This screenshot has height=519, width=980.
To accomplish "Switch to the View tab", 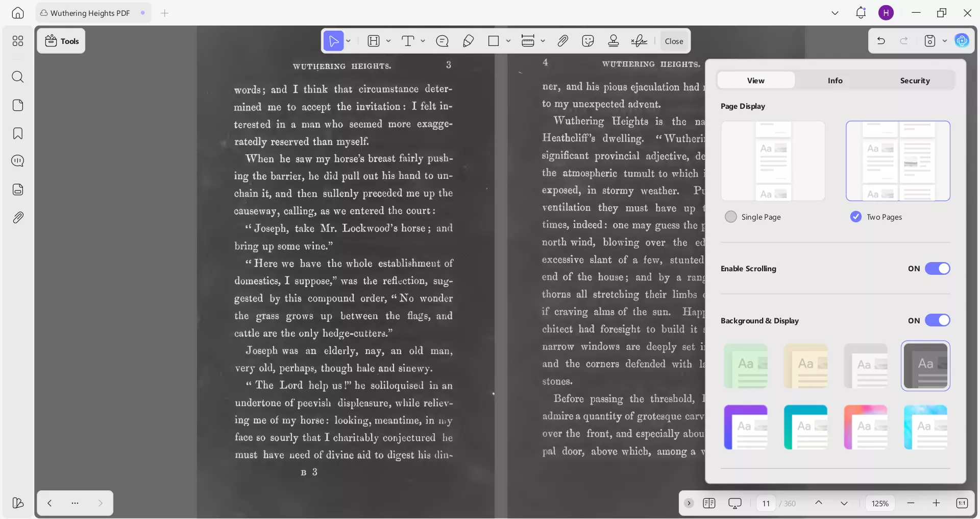I will 755,80.
